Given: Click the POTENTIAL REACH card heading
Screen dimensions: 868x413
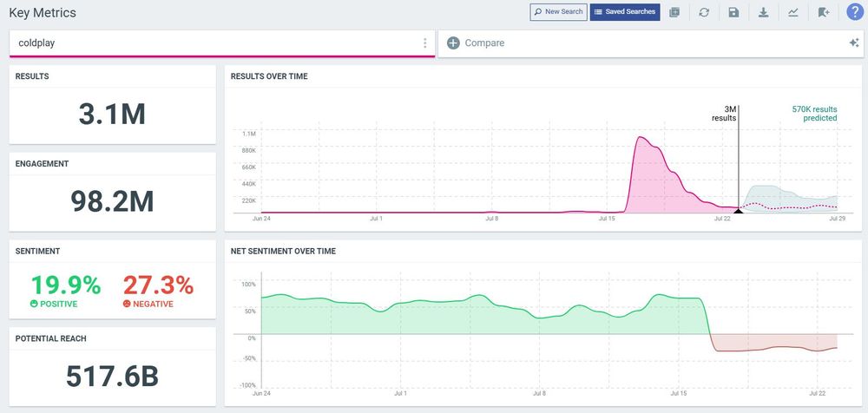Looking at the screenshot, I should (51, 338).
